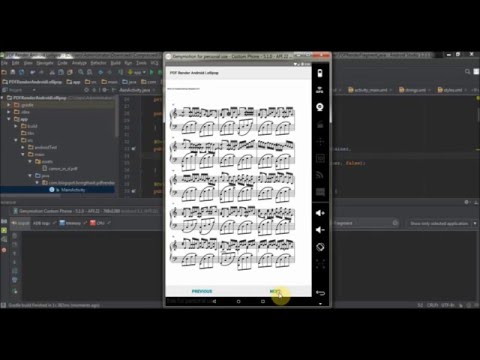This screenshot has width=480, height=360.
Task: Switch to the styles.xml editor tab
Action: [x=451, y=90]
